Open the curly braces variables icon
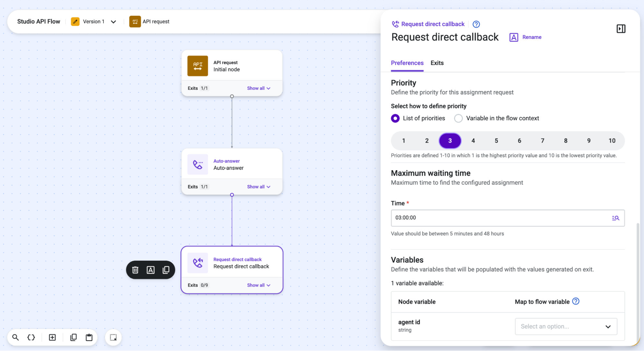Screen dimensions: 644x351 tap(31, 337)
